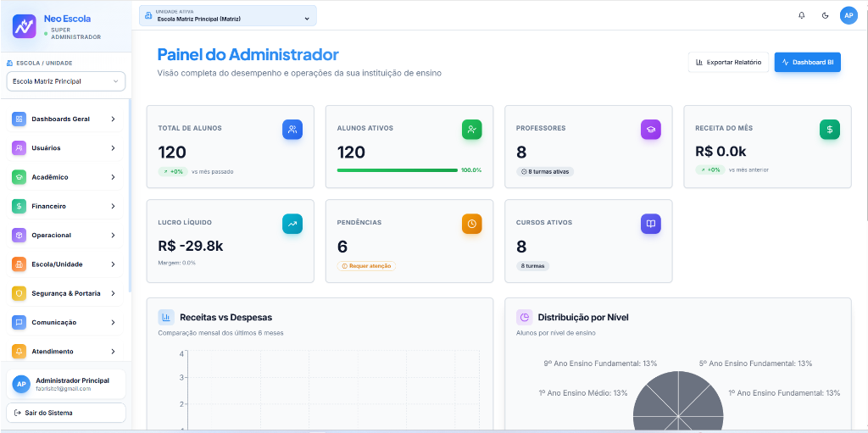Expand the Operacional menu chevron

pos(113,236)
